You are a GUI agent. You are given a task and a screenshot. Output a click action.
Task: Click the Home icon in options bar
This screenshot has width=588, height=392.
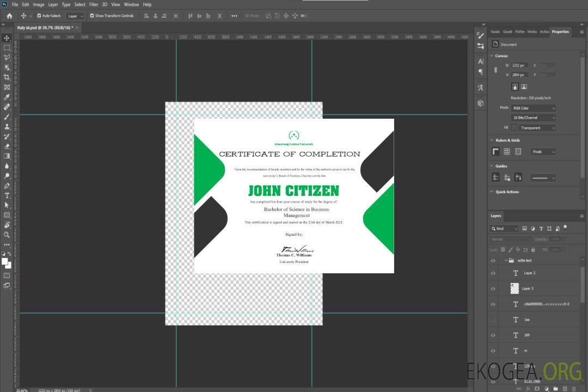9,16
